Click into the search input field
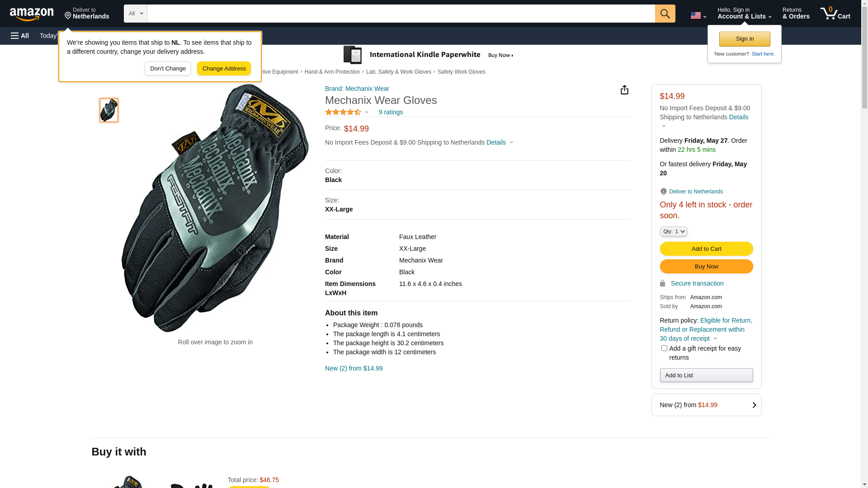 [x=401, y=14]
